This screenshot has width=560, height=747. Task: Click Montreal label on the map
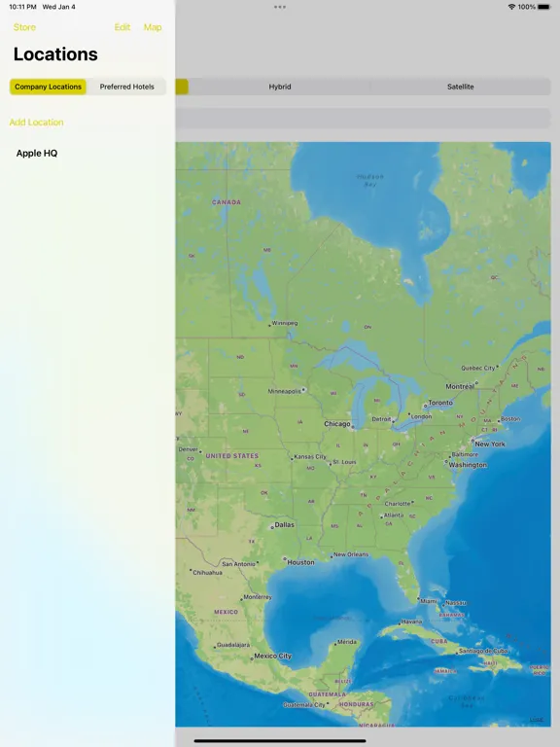(x=460, y=386)
